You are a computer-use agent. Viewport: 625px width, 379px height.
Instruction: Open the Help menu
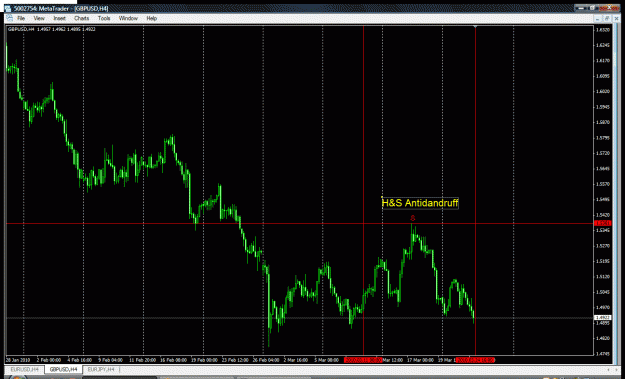(151, 18)
